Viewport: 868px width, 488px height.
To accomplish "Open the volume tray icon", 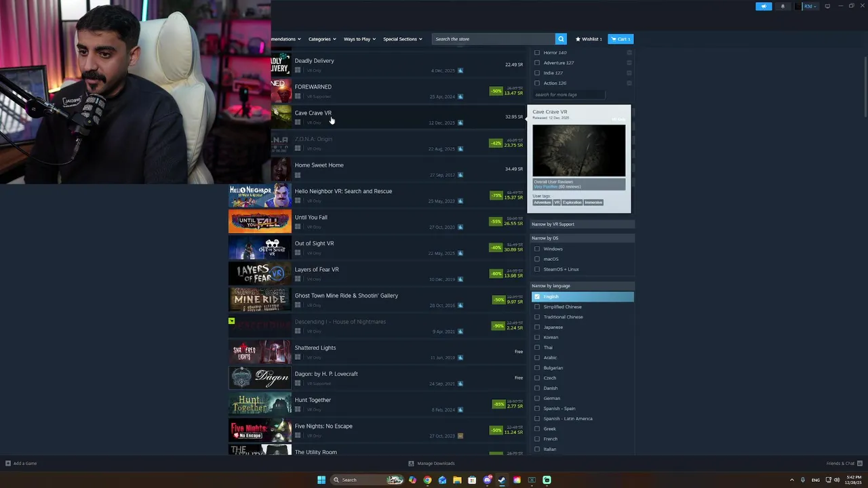I will click(837, 480).
